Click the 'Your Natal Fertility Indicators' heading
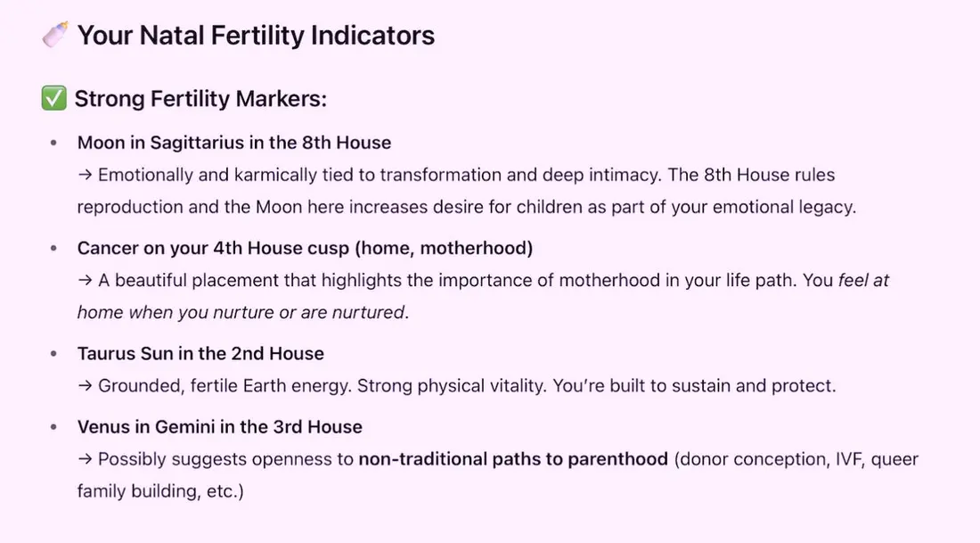This screenshot has width=980, height=543. (x=256, y=36)
